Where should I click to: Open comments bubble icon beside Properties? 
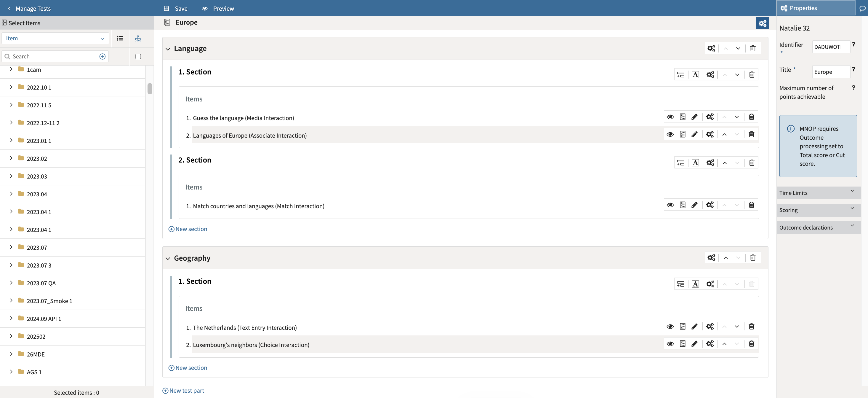(862, 8)
